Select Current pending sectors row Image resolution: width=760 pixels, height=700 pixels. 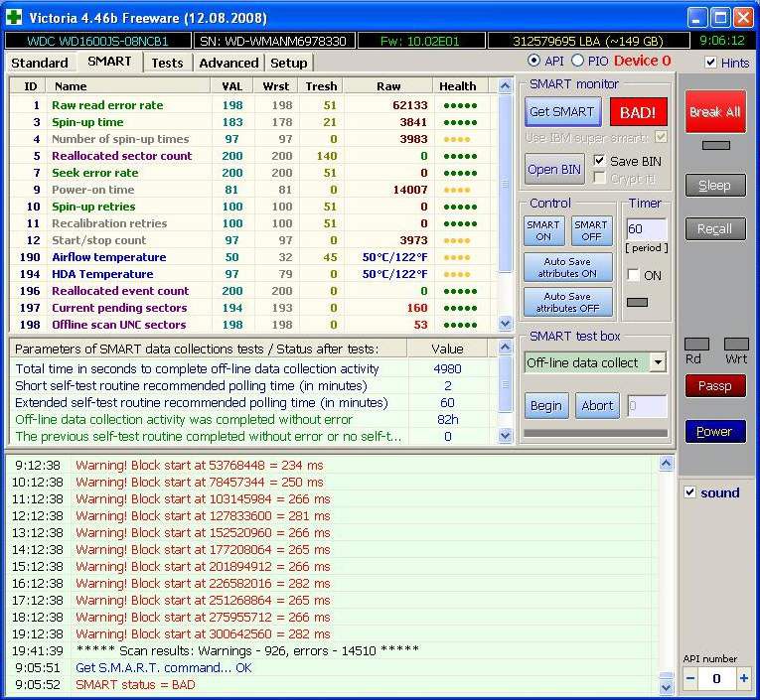(x=252, y=308)
